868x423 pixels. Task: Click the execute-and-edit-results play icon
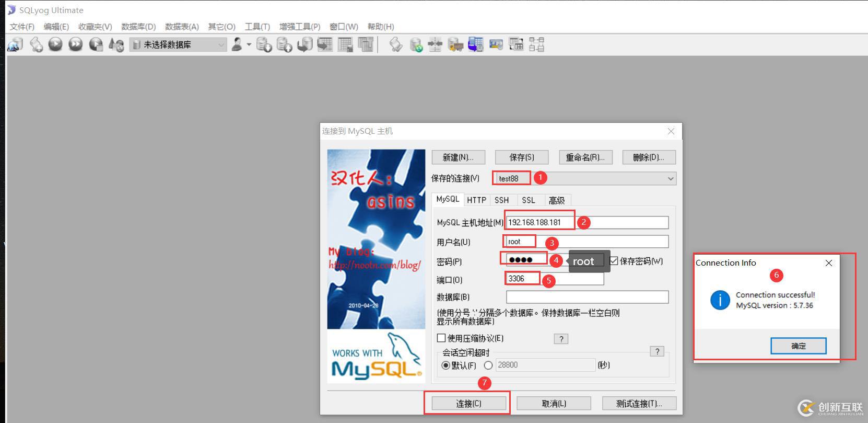tap(96, 45)
